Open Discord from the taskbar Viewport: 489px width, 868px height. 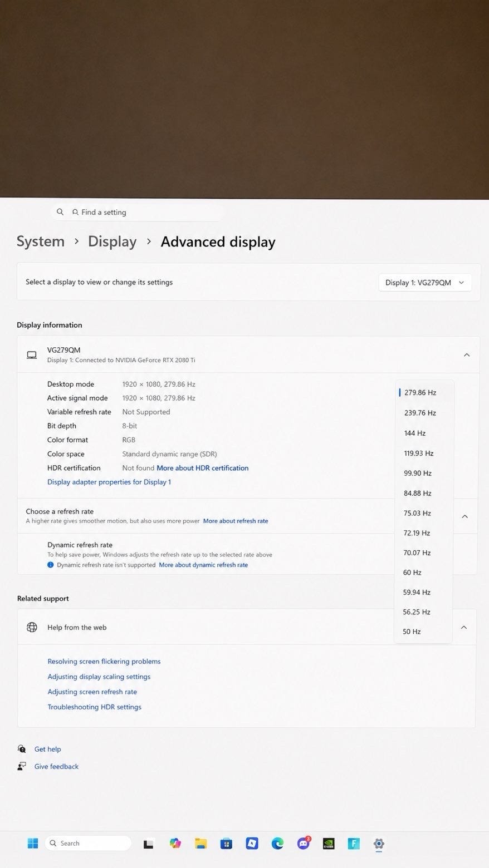point(303,844)
